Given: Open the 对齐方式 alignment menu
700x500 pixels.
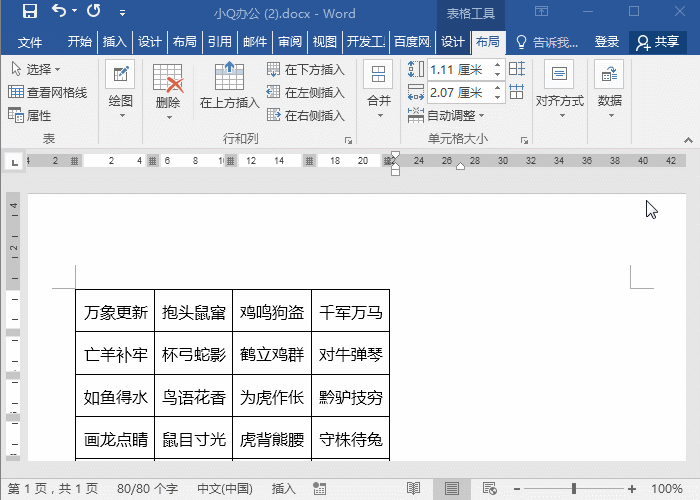Looking at the screenshot, I should [560, 89].
